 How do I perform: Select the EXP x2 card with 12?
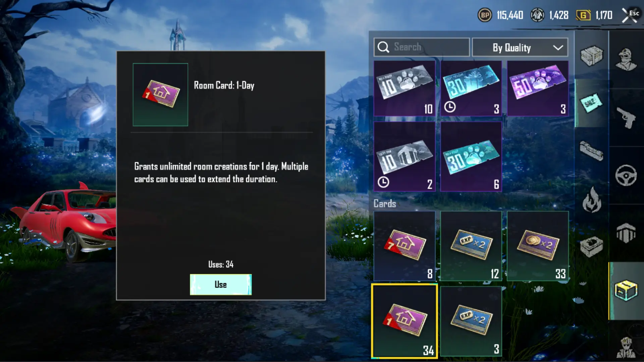[471, 246]
